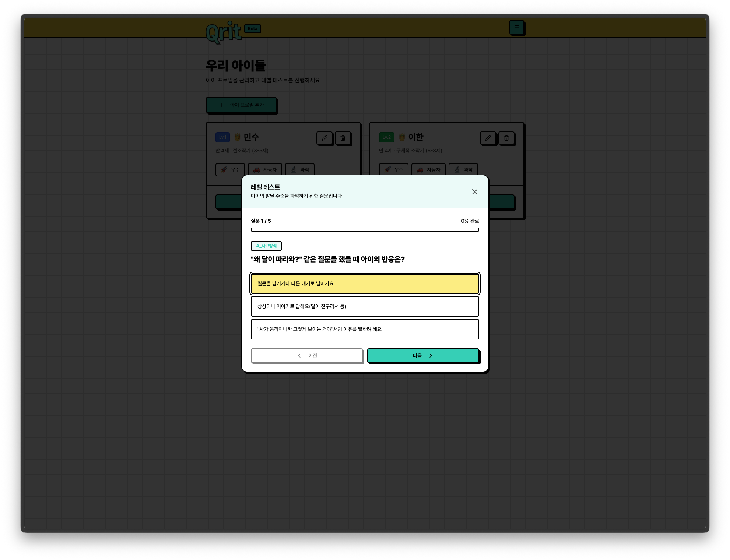The height and width of the screenshot is (560, 730).
Task: Click the 자동차 car tag on 이한 card
Action: click(428, 169)
